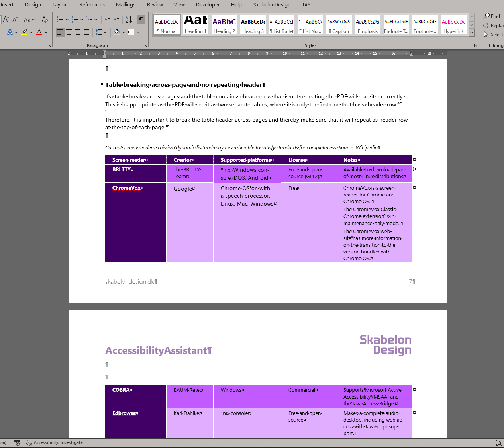The width and height of the screenshot is (504, 448).
Task: Open the Design ribbon tab
Action: 33,5
